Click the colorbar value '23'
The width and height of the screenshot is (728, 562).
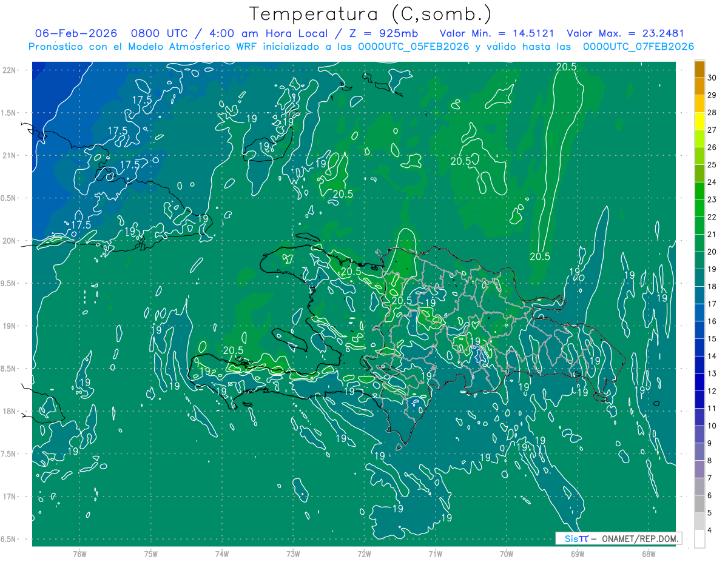pos(712,199)
